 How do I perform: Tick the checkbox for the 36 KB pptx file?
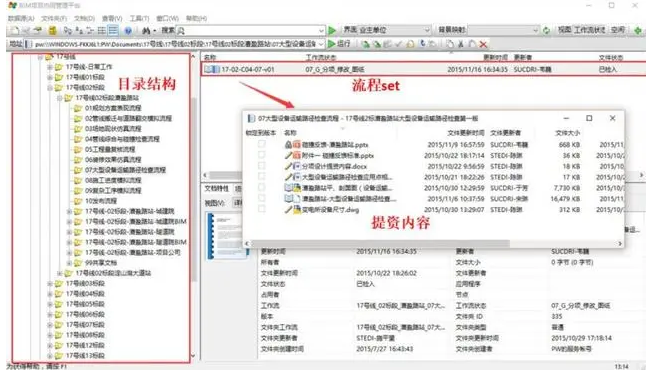[261, 155]
